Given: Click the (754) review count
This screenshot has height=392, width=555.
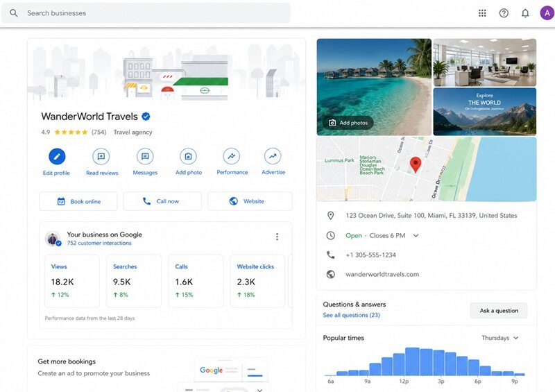Looking at the screenshot, I should pos(99,132).
